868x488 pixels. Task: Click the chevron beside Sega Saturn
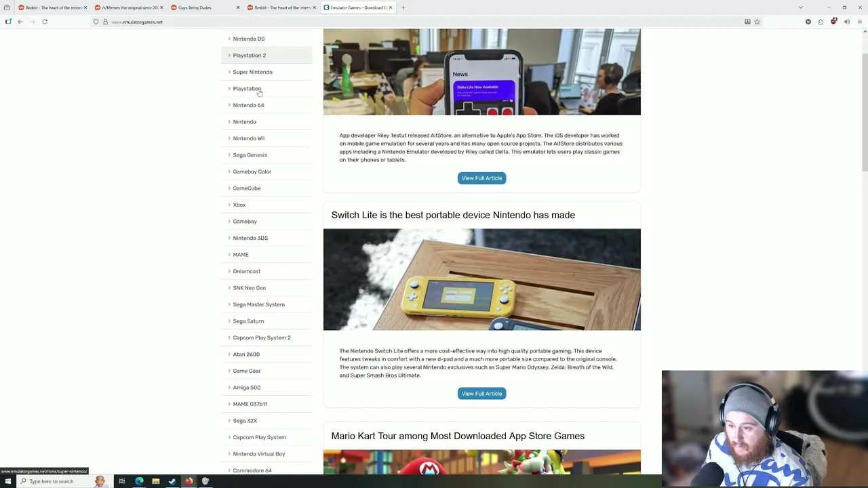click(229, 321)
